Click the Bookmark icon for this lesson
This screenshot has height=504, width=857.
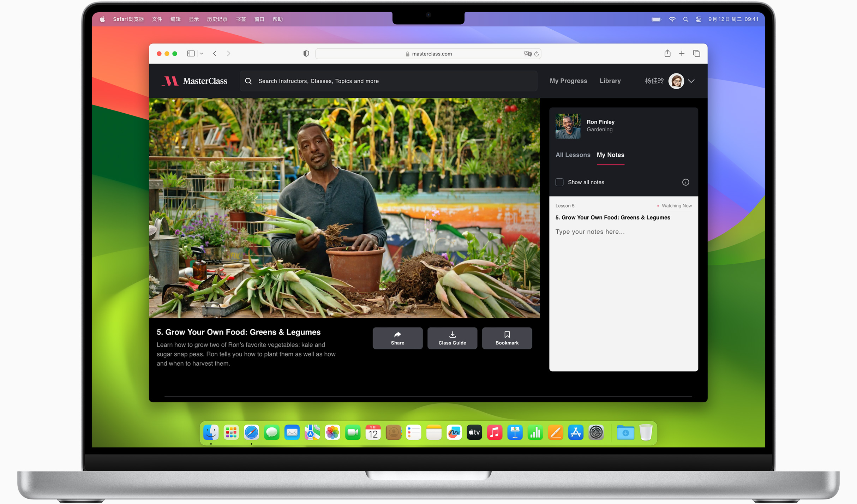pos(507,337)
